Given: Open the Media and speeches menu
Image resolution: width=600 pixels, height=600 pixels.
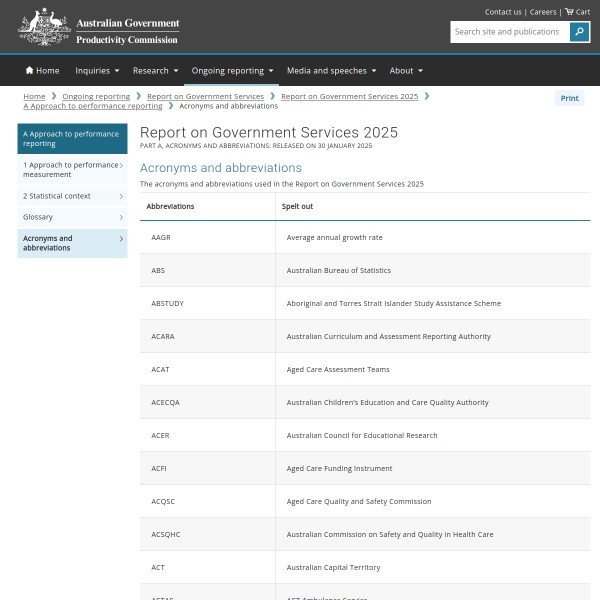Looking at the screenshot, I should 332,70.
